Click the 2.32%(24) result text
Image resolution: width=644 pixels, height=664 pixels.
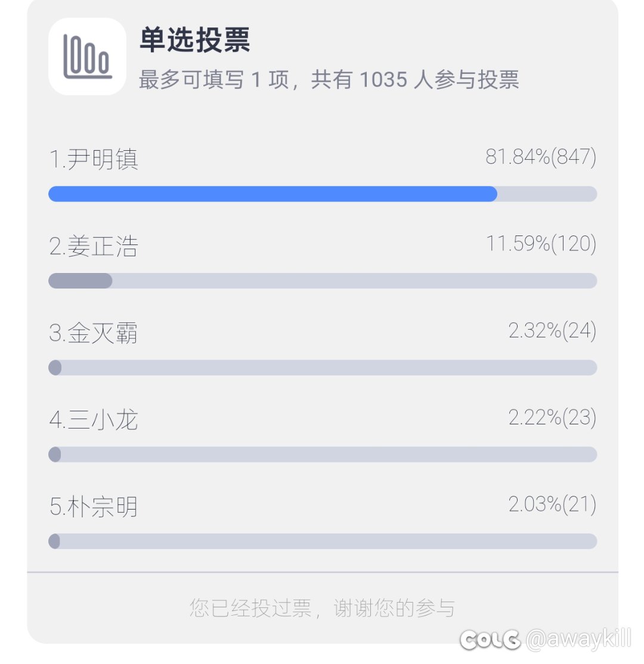pyautogui.click(x=552, y=331)
